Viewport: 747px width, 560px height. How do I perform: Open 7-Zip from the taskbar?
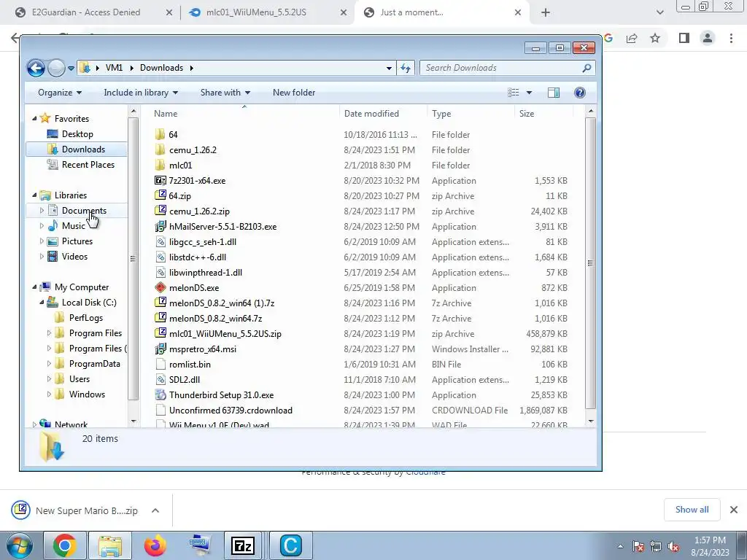click(242, 545)
